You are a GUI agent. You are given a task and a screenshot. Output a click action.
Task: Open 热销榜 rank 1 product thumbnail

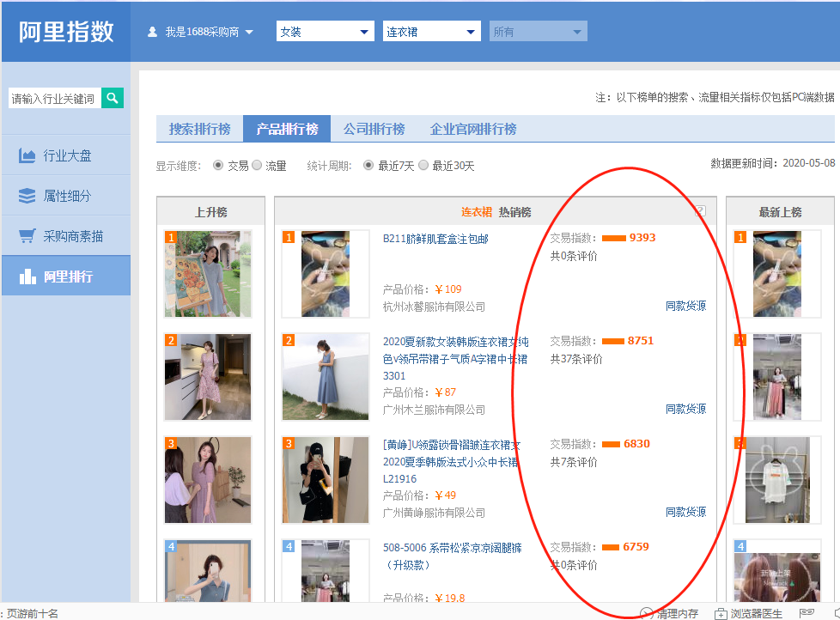pyautogui.click(x=326, y=274)
